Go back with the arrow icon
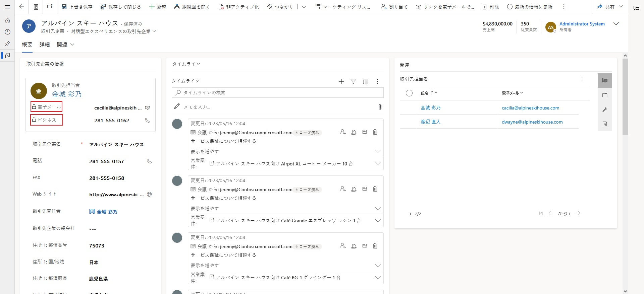Screen dimensions: 644x294 pyautogui.click(x=22, y=7)
